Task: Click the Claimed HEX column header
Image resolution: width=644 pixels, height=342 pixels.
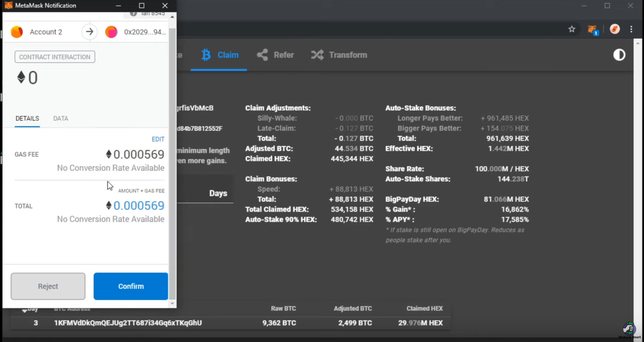Action: [x=425, y=309]
